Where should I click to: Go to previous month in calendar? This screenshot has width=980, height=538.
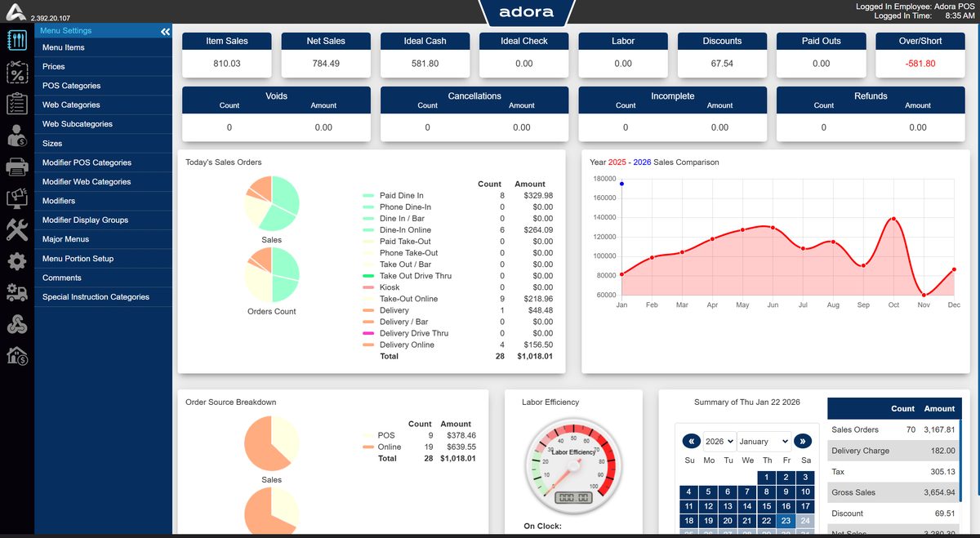[x=691, y=441]
